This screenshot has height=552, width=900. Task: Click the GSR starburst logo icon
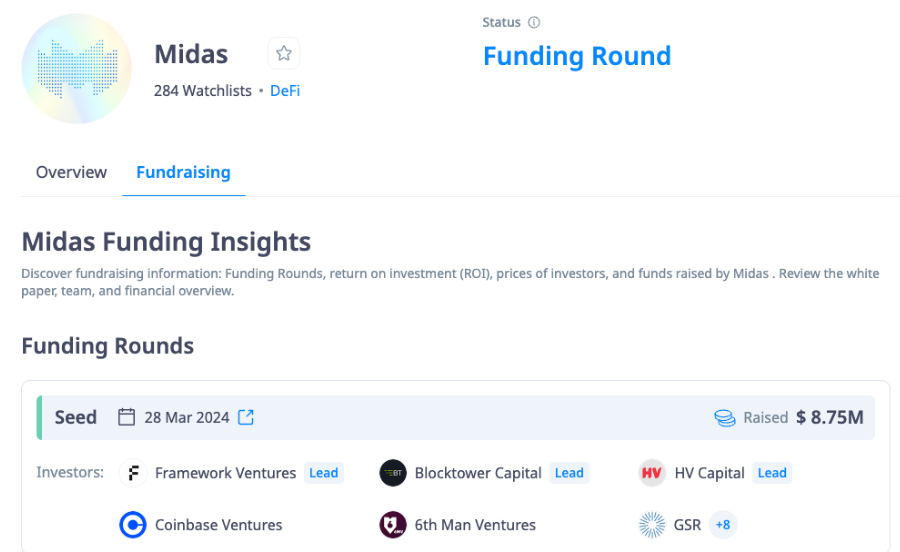(x=652, y=524)
